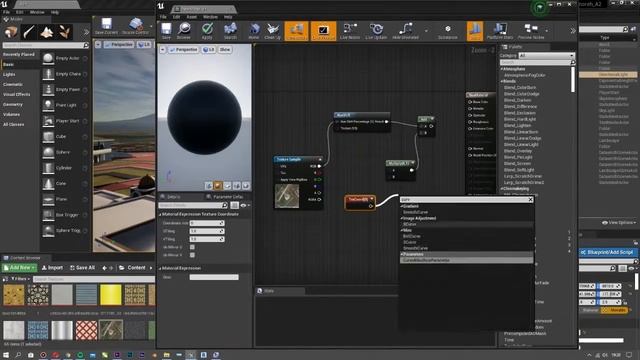Image resolution: width=640 pixels, height=360 pixels.
Task: Open Source Control in the main editor toolbar
Action: click(x=135, y=26)
